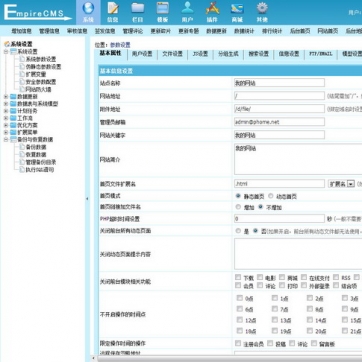Click the folder icon beside 数据表与系统模型
Image resolution: width=362 pixels, height=362 pixels.
pos(13,104)
